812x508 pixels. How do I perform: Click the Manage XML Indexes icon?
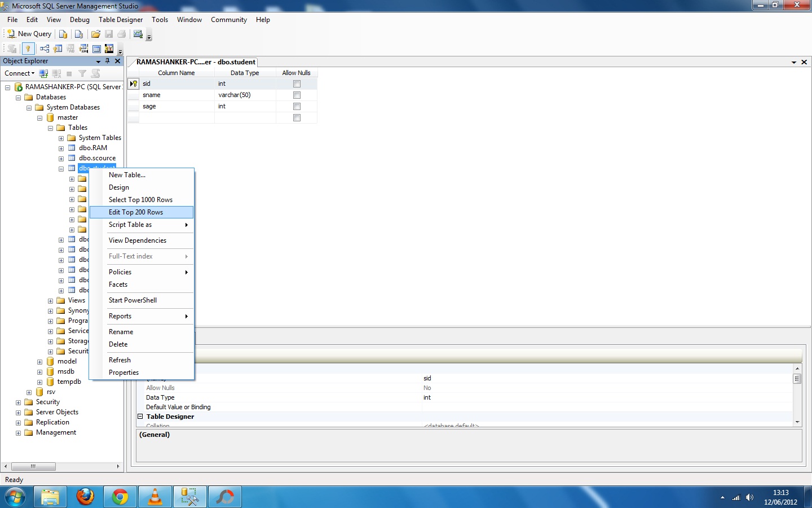[x=83, y=49]
